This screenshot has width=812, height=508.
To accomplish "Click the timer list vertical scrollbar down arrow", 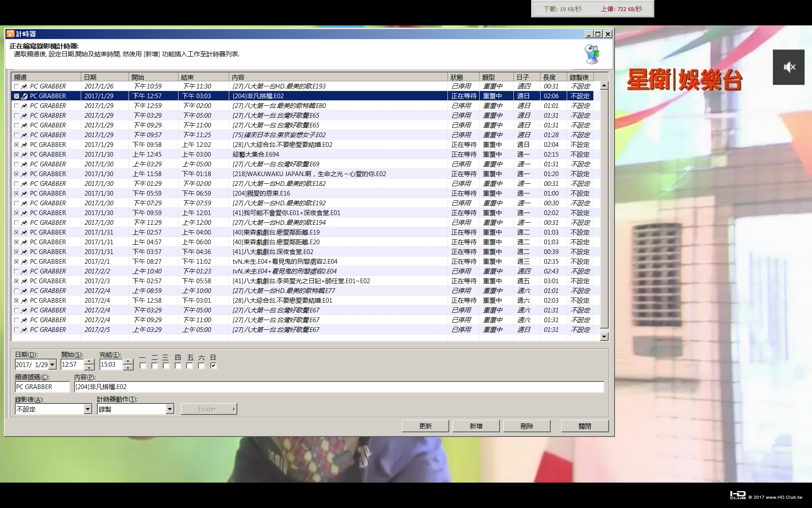I will (x=604, y=337).
